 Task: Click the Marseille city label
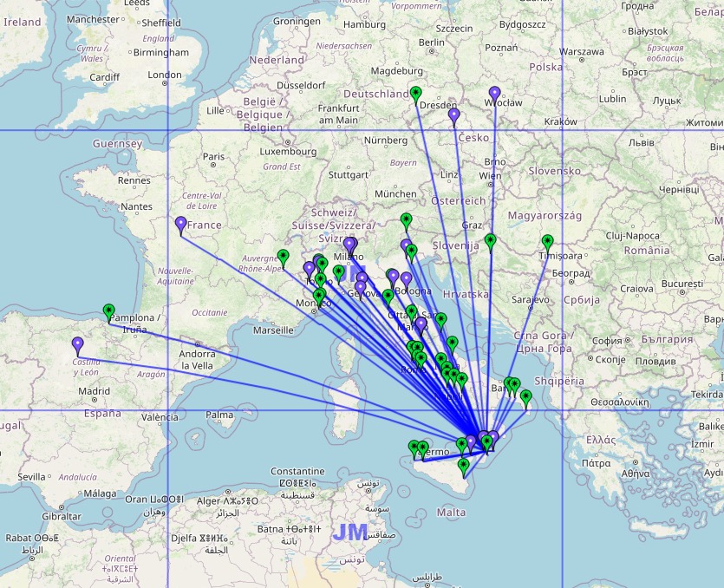tap(273, 330)
